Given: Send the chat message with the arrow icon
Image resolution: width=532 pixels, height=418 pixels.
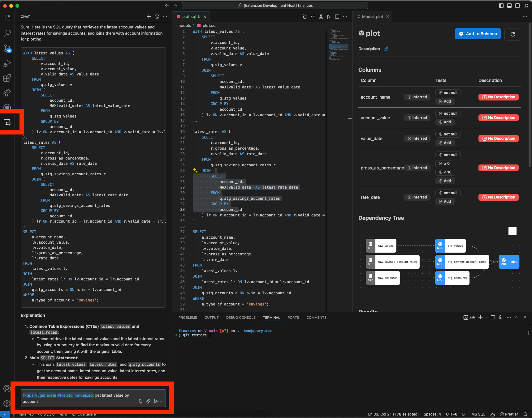Looking at the screenshot, I should click(x=156, y=401).
